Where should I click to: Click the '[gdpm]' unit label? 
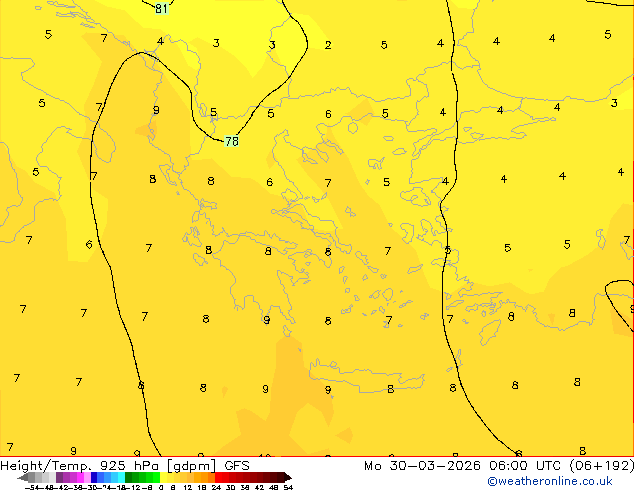click(x=191, y=466)
